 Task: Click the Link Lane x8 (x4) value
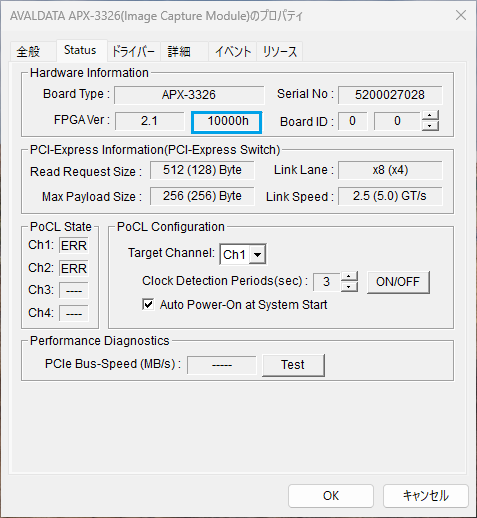[390, 170]
